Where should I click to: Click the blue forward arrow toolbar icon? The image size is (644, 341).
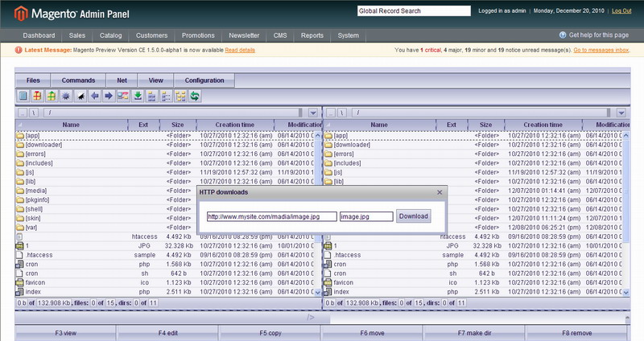point(109,96)
